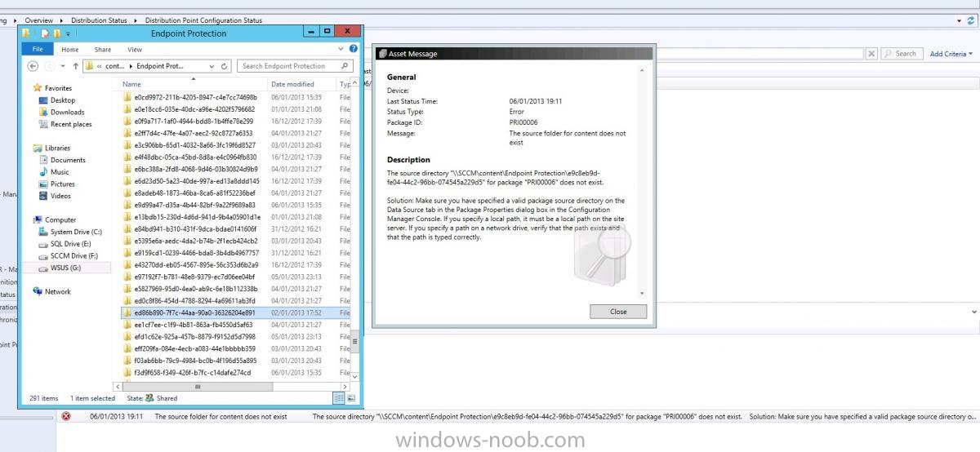Refresh the Endpoint Protection folder view
This screenshot has height=452, width=980.
tap(225, 66)
